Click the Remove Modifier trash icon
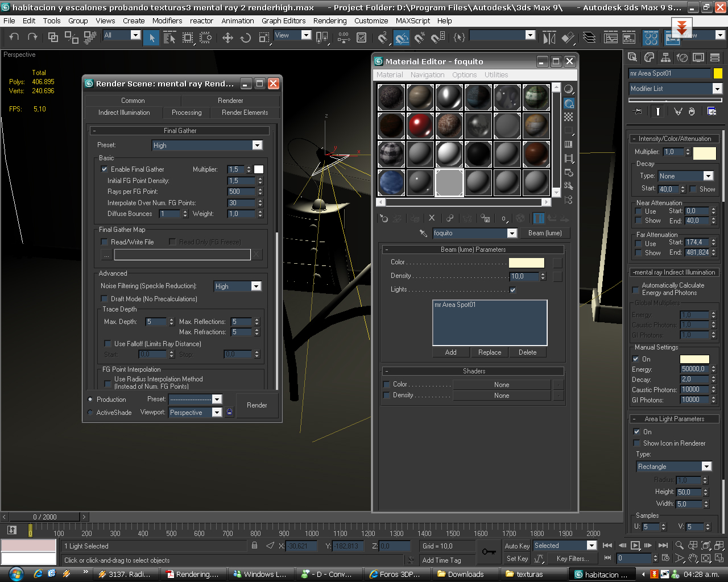 point(692,111)
